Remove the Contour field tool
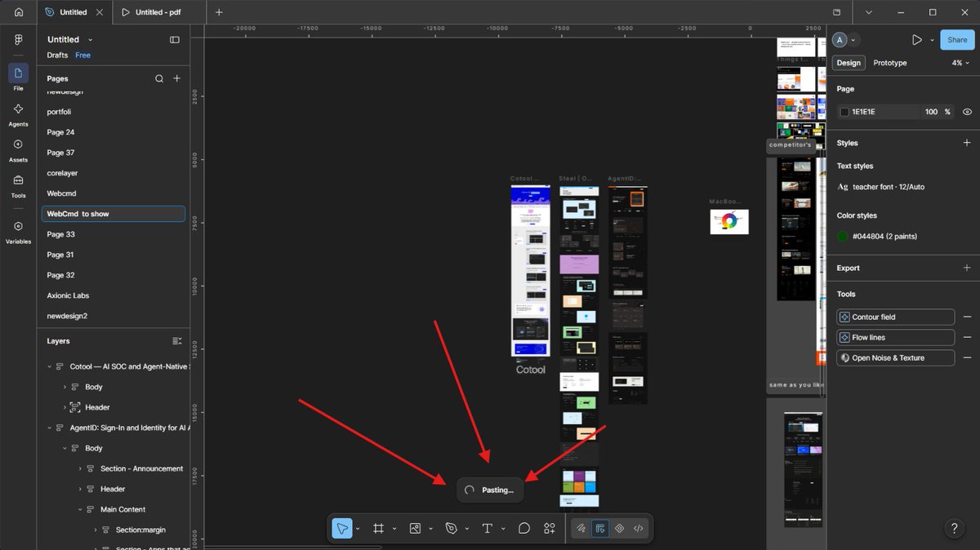 (967, 317)
